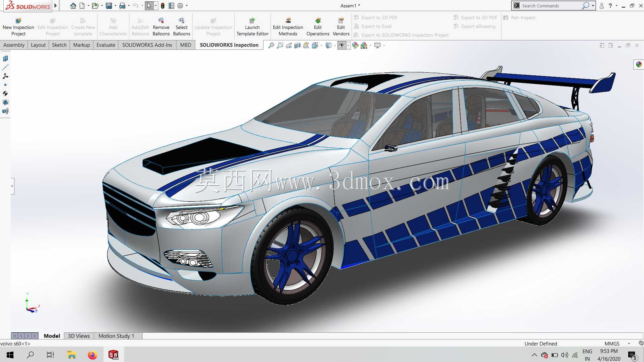Create a new document via New icon

82,6
